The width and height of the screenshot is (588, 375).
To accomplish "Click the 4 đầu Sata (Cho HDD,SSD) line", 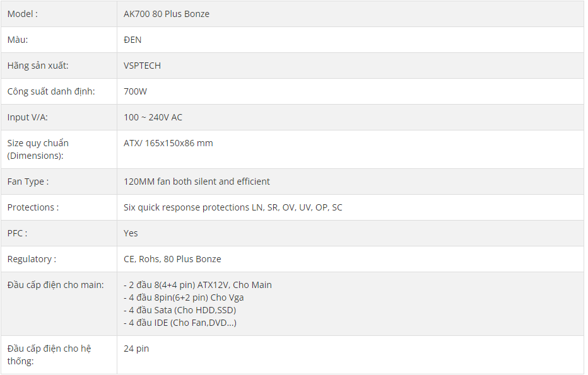I will point(180,310).
